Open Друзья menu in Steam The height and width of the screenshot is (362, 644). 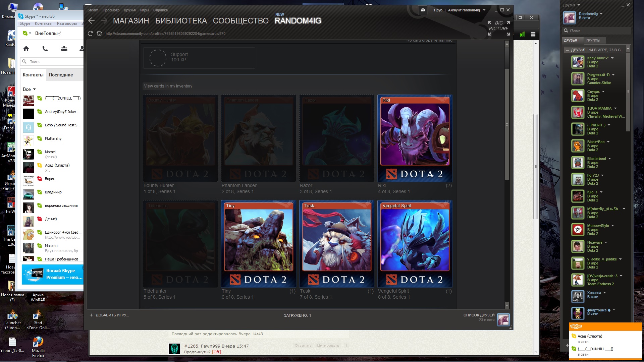(129, 10)
